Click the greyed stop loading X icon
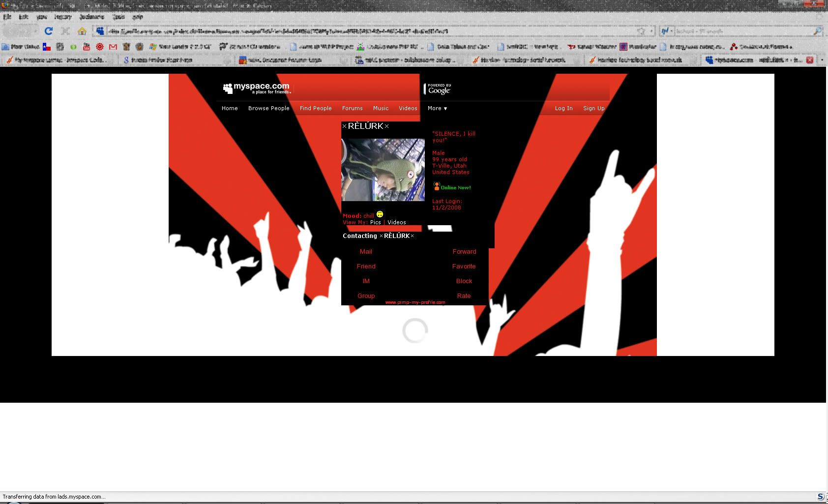828x504 pixels. click(x=65, y=31)
